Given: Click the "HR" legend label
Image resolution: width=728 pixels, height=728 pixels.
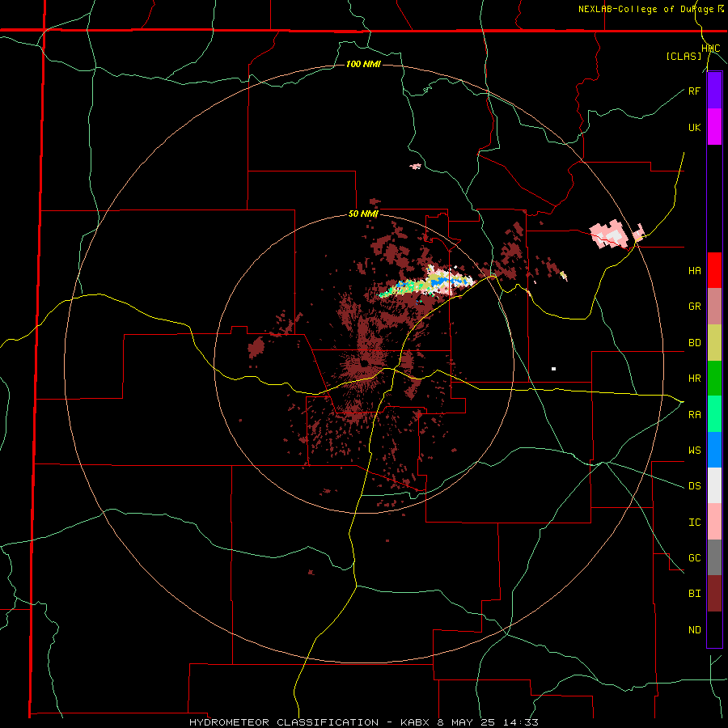Looking at the screenshot, I should (694, 379).
